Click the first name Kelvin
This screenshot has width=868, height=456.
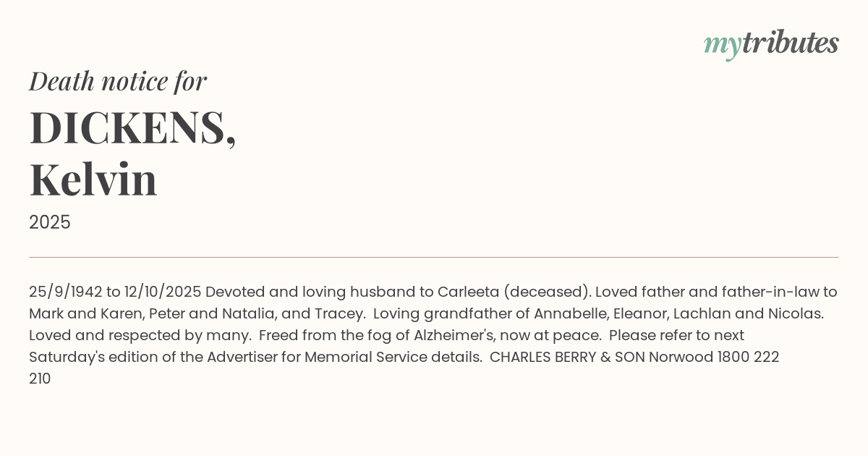93,180
